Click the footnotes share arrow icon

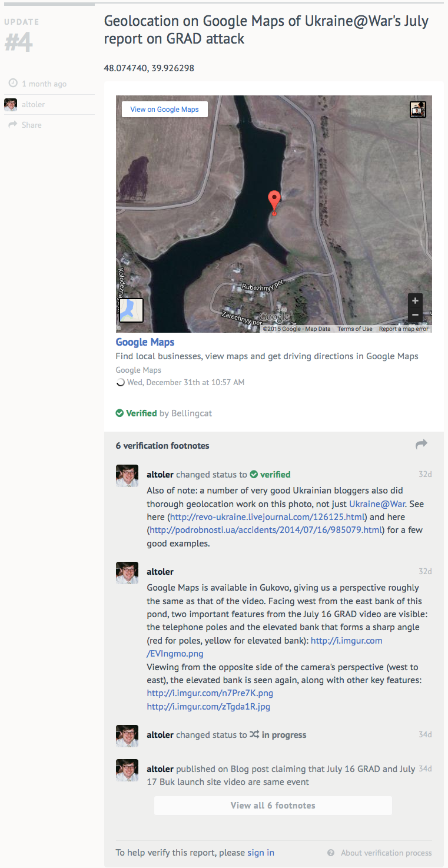pyautogui.click(x=421, y=445)
